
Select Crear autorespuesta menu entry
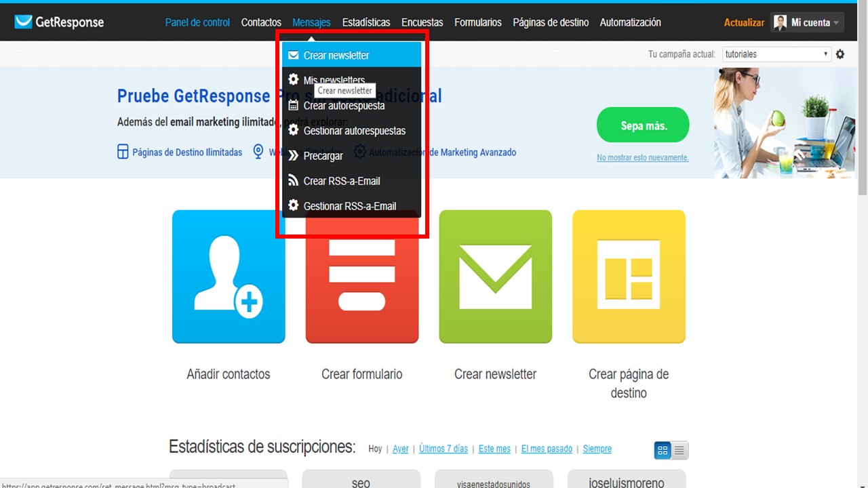coord(352,106)
